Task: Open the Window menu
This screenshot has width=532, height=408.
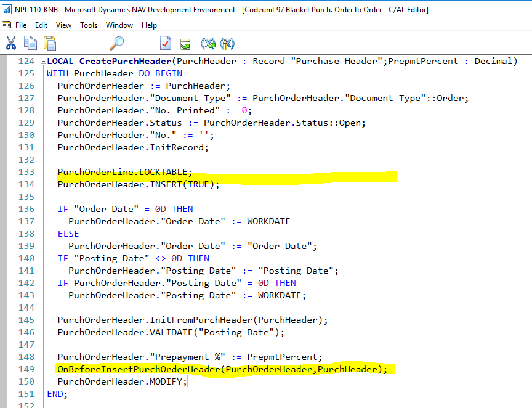Action: click(119, 25)
